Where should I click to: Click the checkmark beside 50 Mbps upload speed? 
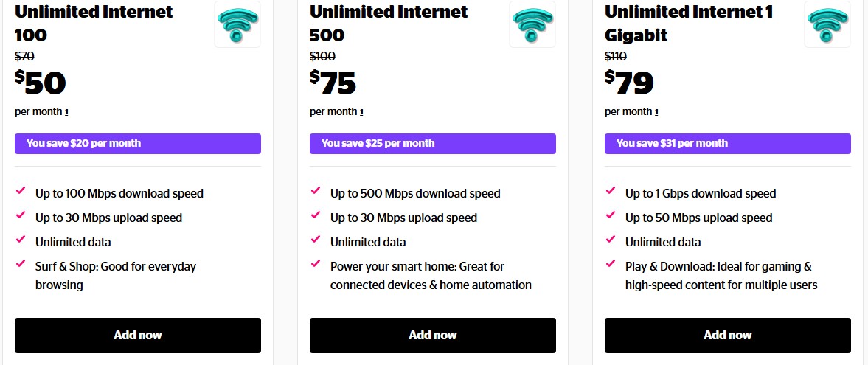tap(611, 215)
